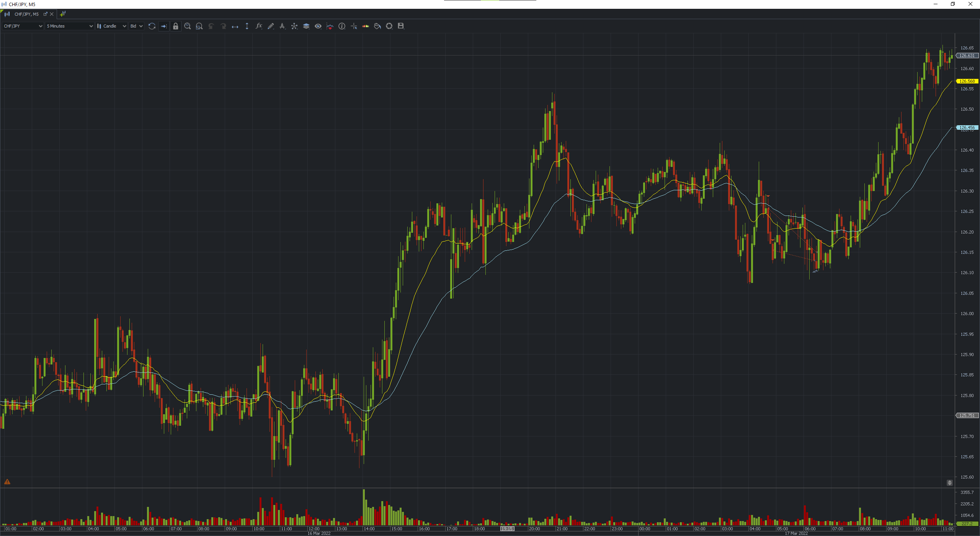The height and width of the screenshot is (536, 980).
Task: Select the CHF/JPY, M5 chart tab
Action: tap(26, 14)
